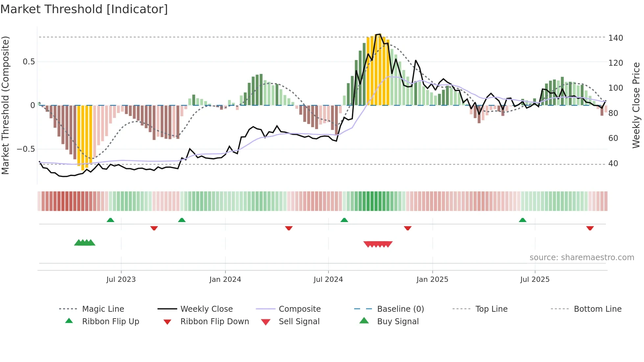Click the cluster of red Sell Signal markers

(x=378, y=244)
